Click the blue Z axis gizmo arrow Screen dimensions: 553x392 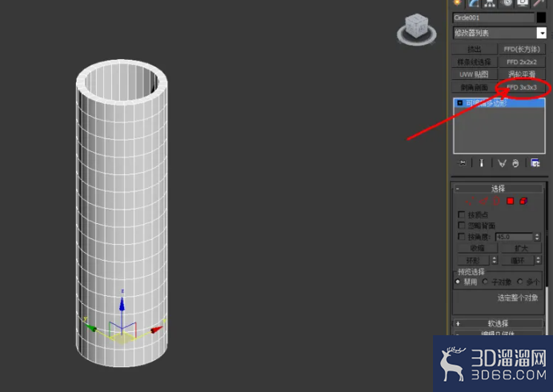(122, 304)
